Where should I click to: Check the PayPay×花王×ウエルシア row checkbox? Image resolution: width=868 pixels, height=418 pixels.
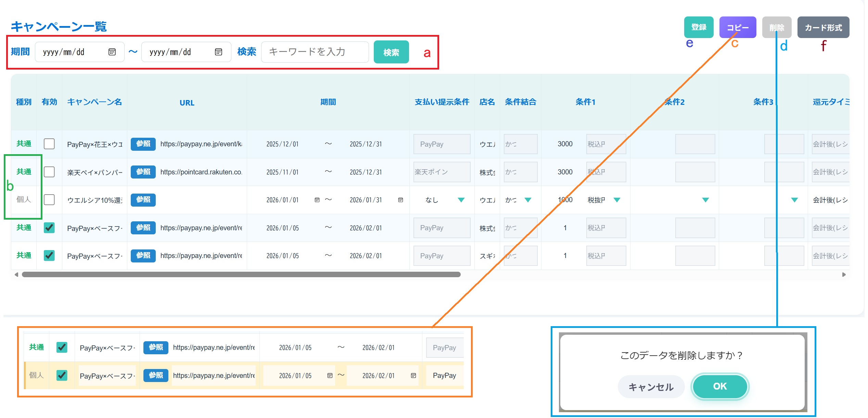pos(49,144)
